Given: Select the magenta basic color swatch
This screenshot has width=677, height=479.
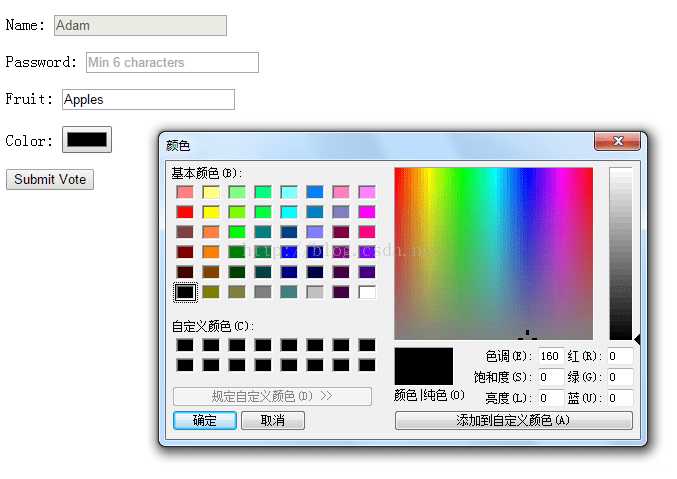Looking at the screenshot, I should [367, 212].
